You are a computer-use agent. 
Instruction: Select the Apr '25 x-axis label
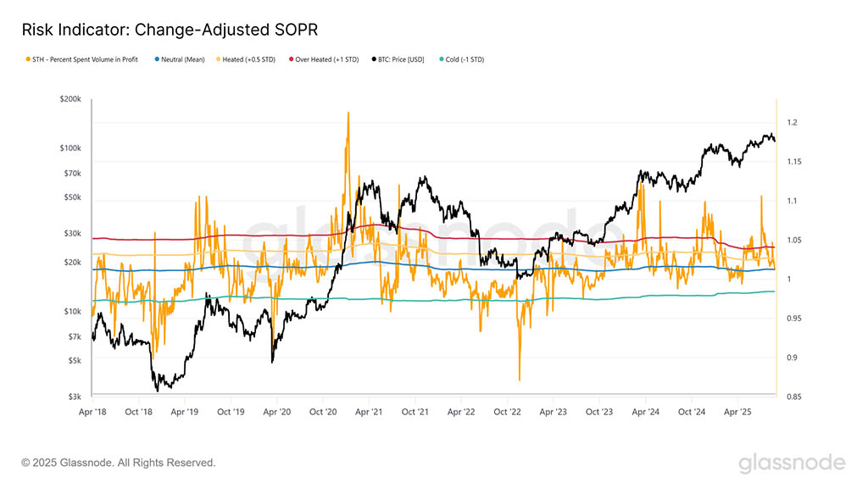(x=737, y=412)
